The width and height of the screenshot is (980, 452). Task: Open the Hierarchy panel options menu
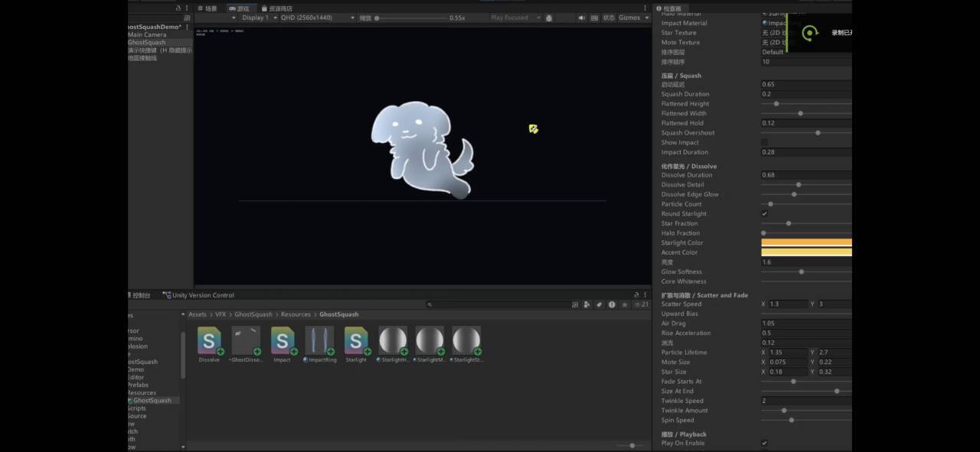[x=187, y=8]
